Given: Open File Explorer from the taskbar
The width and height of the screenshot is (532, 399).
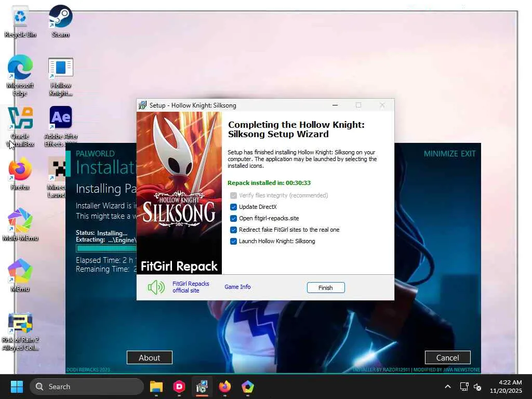Looking at the screenshot, I should 156,387.
